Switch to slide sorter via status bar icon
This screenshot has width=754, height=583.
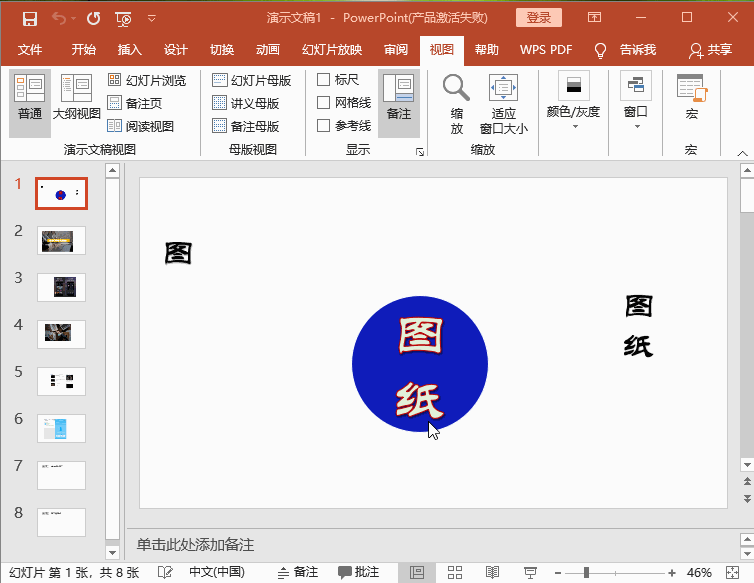(x=454, y=572)
